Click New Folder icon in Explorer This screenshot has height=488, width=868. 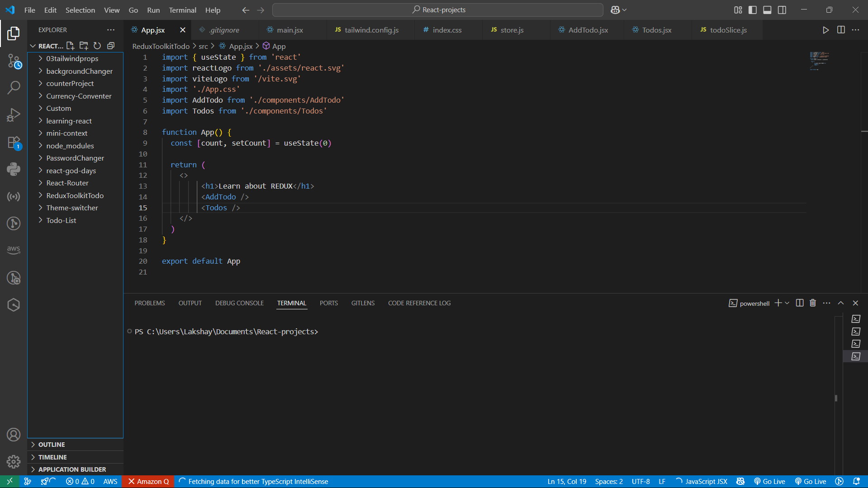(84, 46)
